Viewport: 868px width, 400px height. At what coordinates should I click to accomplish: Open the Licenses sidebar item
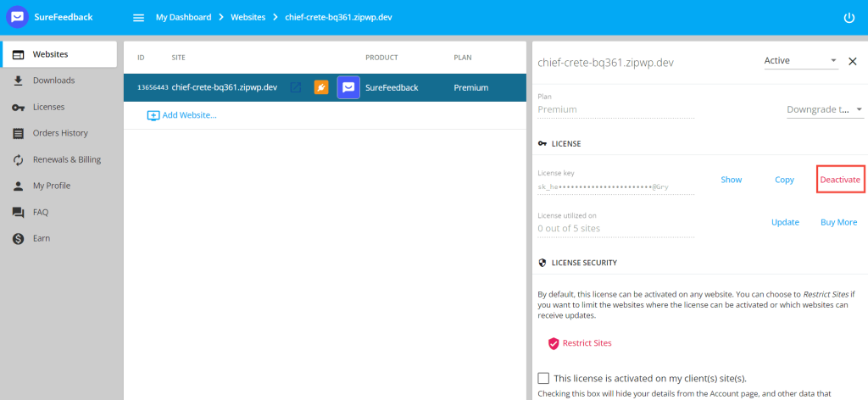coord(48,107)
